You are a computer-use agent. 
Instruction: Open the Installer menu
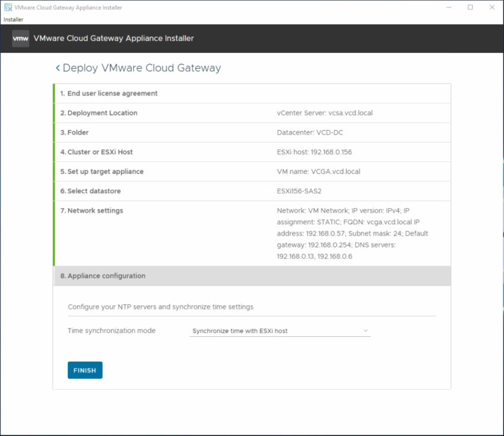[x=12, y=19]
